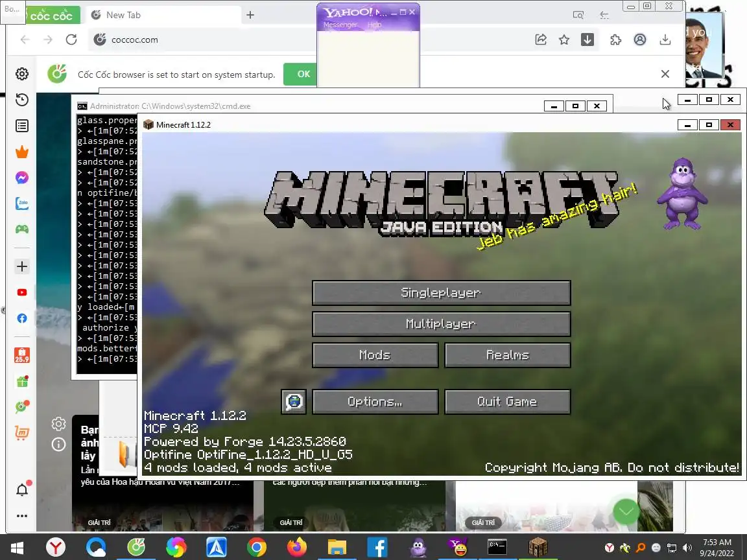Click the Quit Game button

[x=507, y=401]
